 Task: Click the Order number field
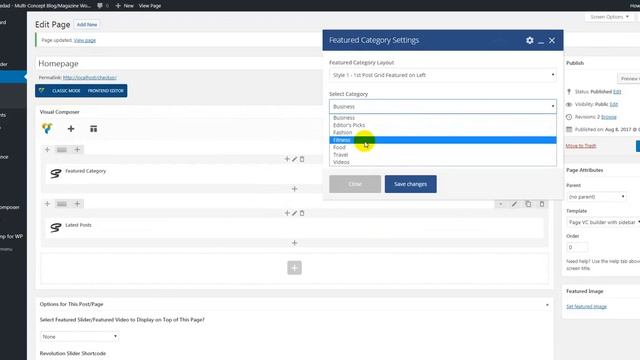click(577, 247)
